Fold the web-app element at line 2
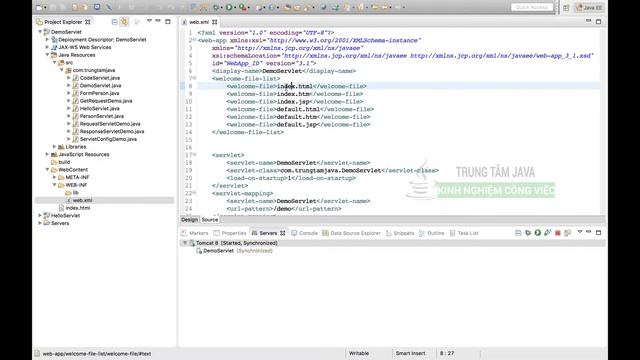This screenshot has height=360, width=640. [195, 40]
